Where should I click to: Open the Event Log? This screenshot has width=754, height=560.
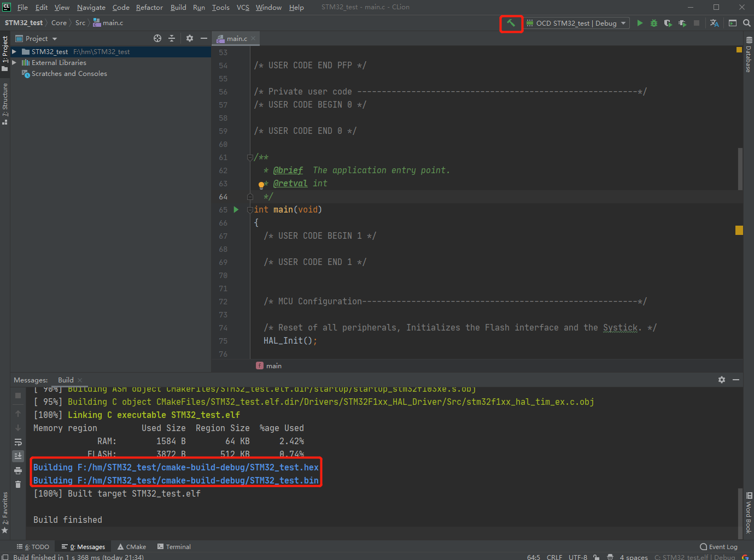(719, 546)
